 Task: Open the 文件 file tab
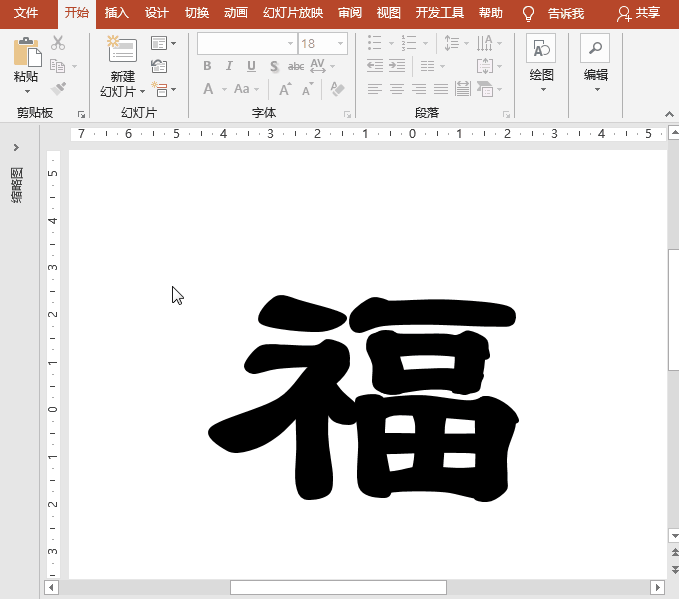(x=26, y=13)
